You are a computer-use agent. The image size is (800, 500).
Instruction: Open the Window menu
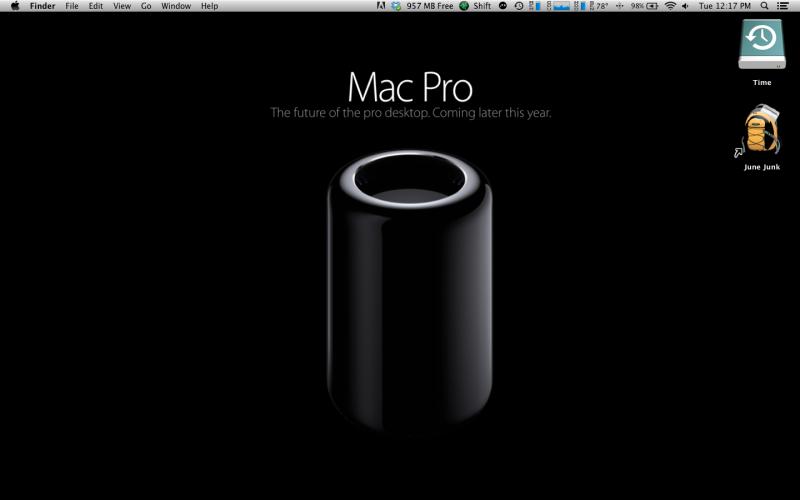click(x=176, y=6)
